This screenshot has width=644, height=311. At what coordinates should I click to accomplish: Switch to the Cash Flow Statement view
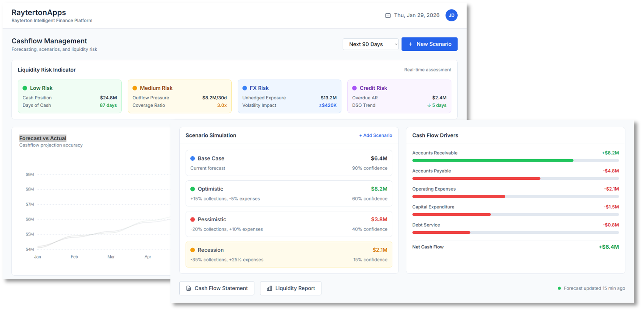coord(217,288)
